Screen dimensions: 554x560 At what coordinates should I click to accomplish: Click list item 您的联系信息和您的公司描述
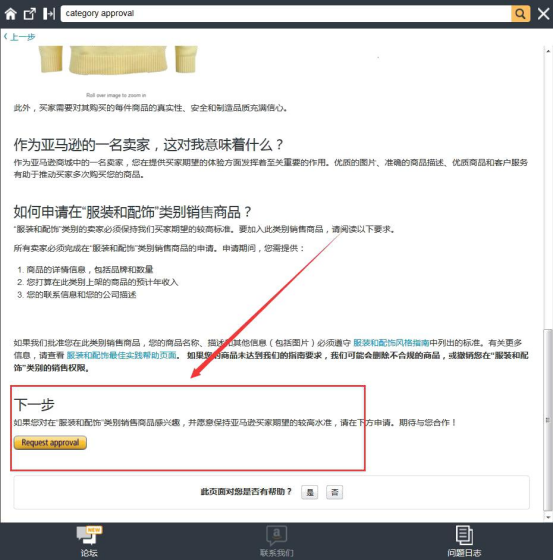[81, 295]
